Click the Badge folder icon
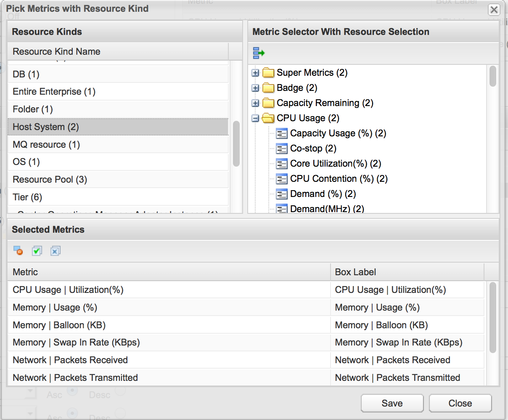Image resolution: width=508 pixels, height=420 pixels. [269, 88]
